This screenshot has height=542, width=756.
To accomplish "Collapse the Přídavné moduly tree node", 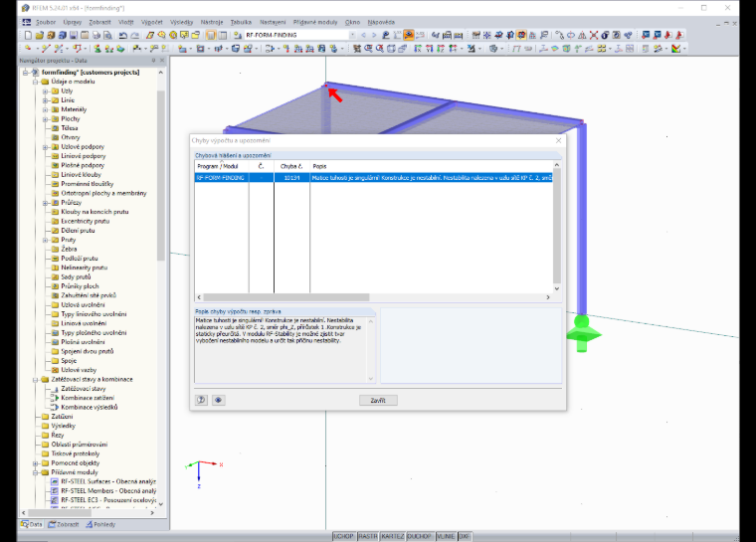I will [x=35, y=472].
